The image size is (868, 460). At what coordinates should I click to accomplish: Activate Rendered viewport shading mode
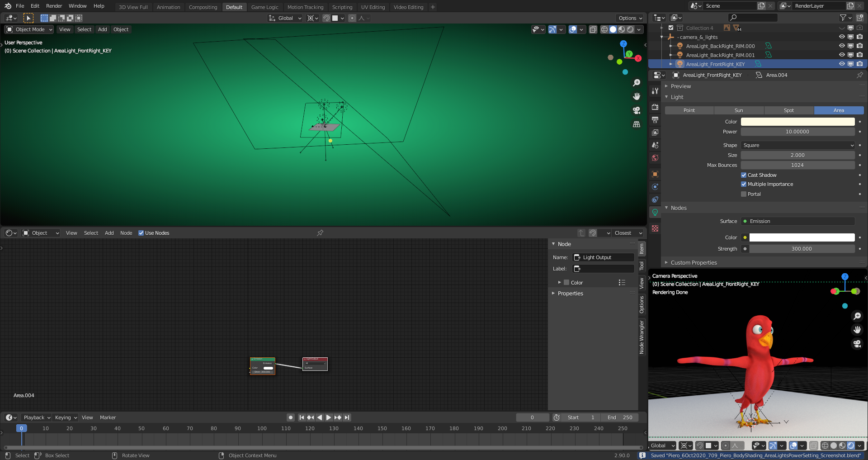click(630, 29)
